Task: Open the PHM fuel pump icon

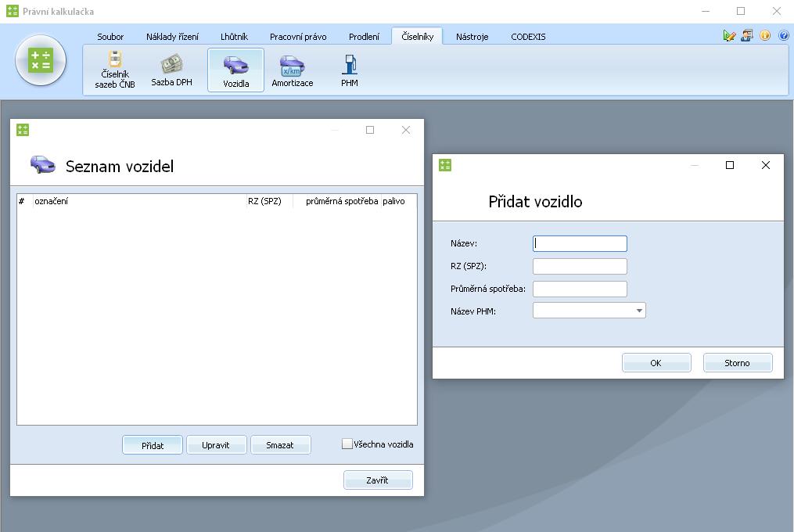Action: coord(350,70)
